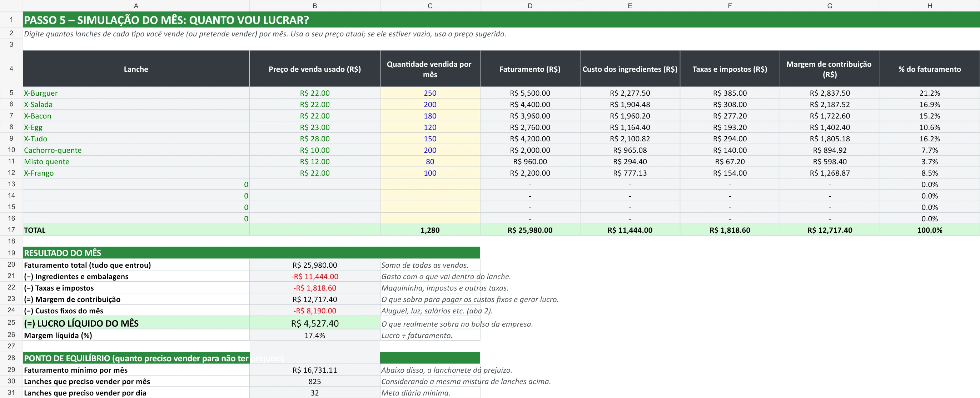The width and height of the screenshot is (980, 398).
Task: Select row 17 header
Action: point(11,230)
